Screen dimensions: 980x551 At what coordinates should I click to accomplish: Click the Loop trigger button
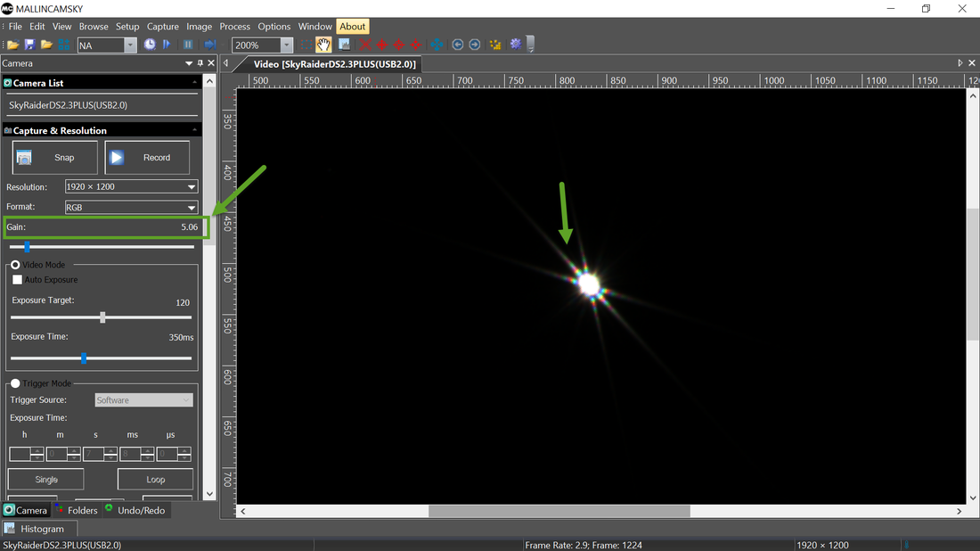tap(155, 480)
